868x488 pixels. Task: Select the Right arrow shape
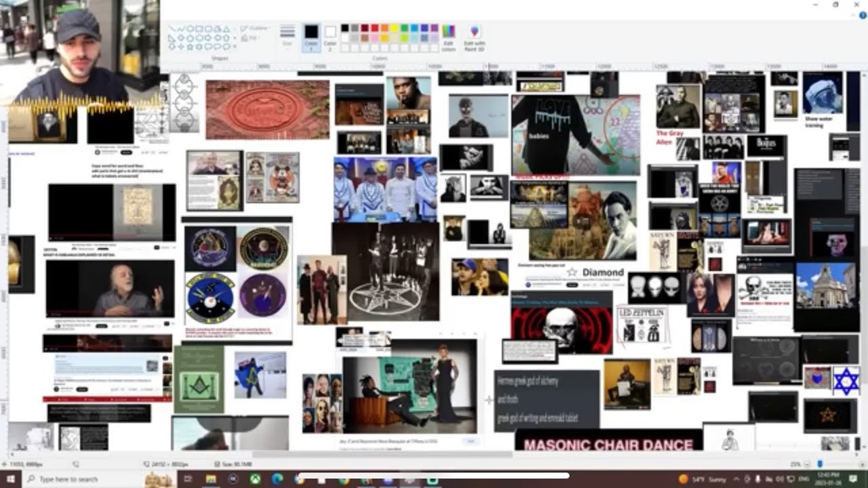click(208, 38)
